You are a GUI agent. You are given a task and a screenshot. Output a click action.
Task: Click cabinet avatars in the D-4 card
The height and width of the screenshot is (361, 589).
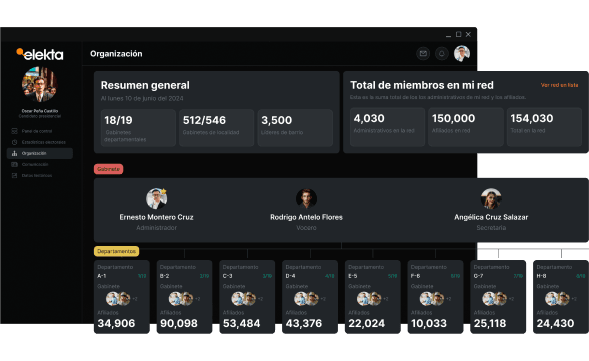point(307,299)
